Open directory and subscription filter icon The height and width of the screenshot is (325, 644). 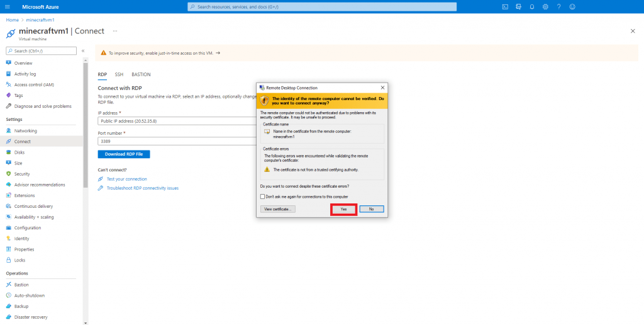[518, 6]
